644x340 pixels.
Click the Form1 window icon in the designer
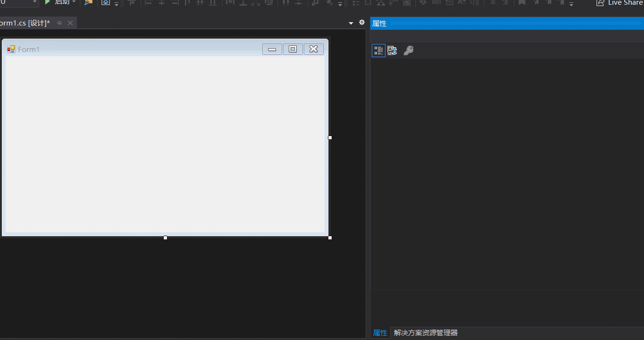point(11,49)
